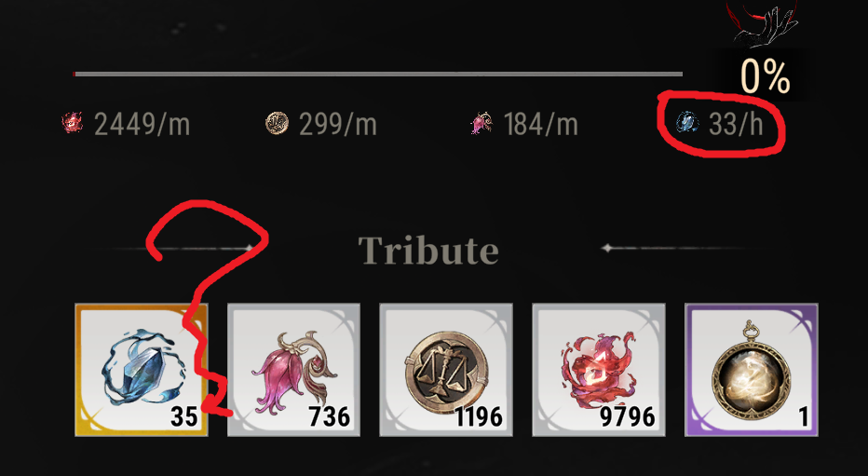
Task: Click the blue crystal icon beside 33/h
Action: (687, 122)
